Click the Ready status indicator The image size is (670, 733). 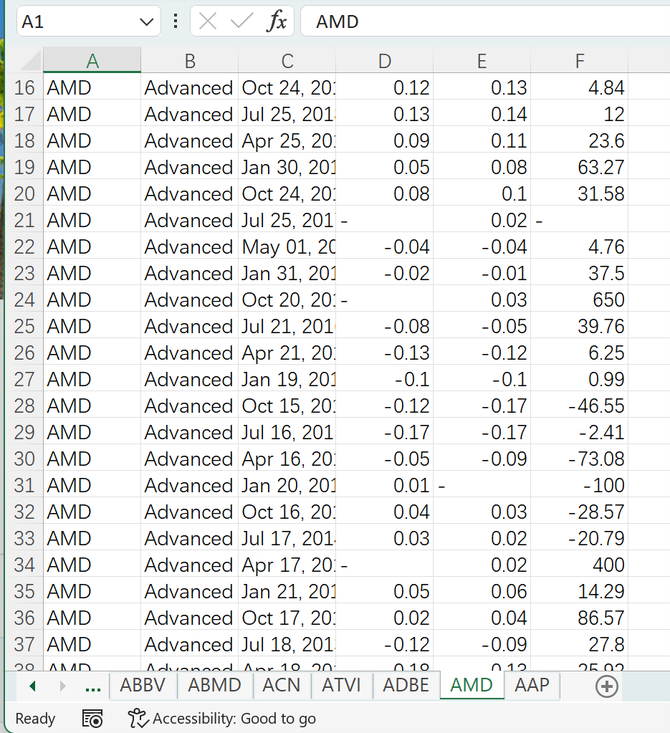(35, 719)
